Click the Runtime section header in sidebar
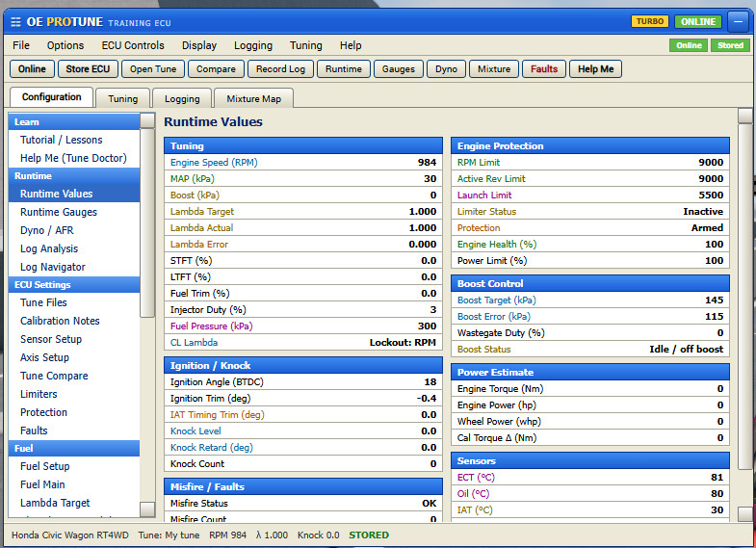 pos(74,176)
